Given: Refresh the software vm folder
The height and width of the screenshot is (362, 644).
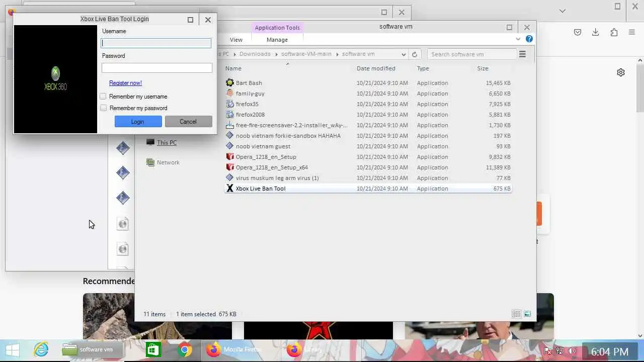Looking at the screenshot, I should (415, 54).
